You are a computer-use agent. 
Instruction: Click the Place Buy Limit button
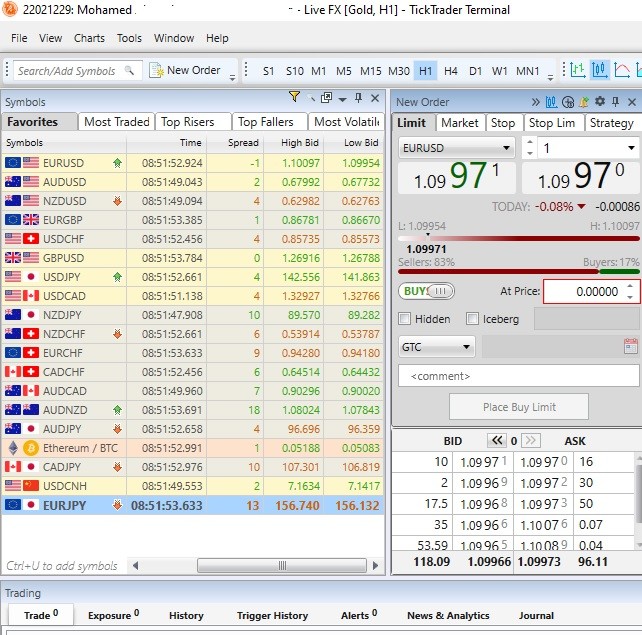519,407
